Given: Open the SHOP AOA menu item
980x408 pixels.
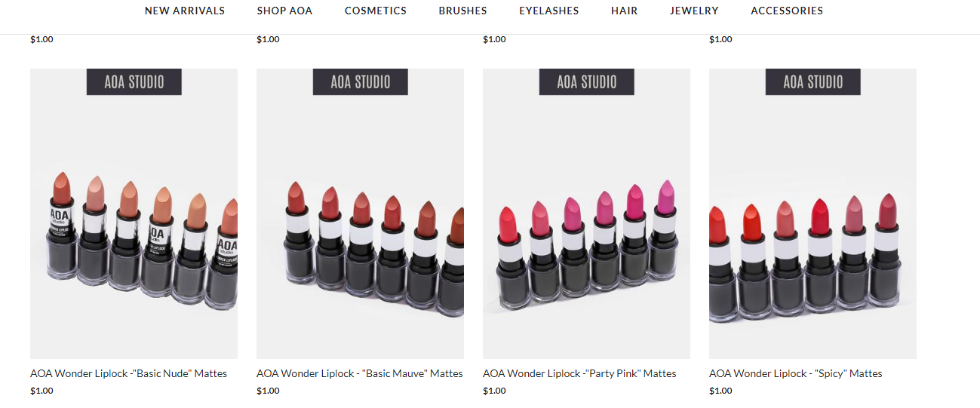Looking at the screenshot, I should point(284,11).
